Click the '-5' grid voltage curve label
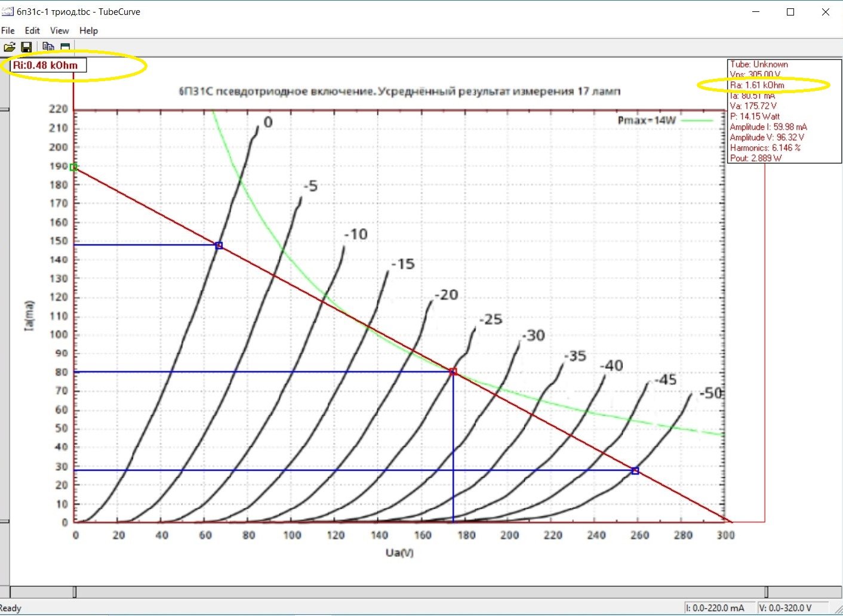 [x=310, y=186]
